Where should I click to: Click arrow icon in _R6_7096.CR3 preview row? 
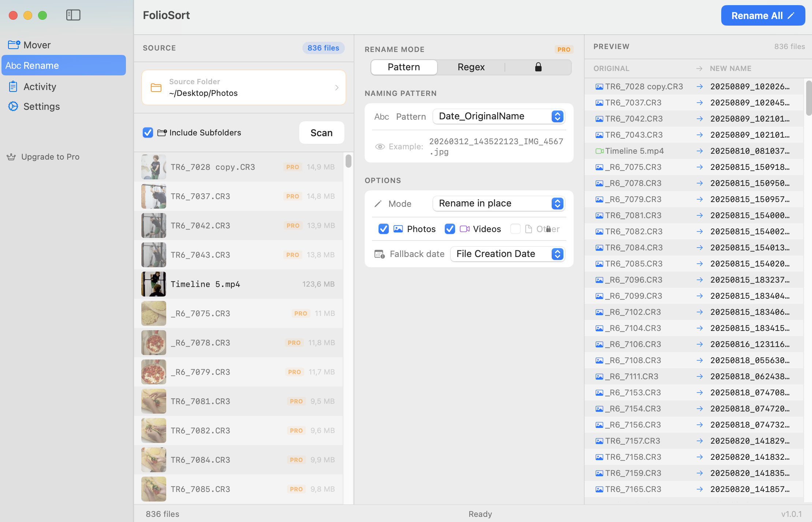[700, 280]
